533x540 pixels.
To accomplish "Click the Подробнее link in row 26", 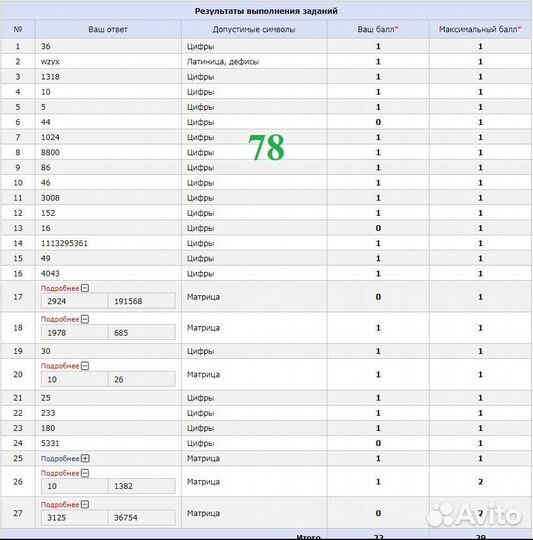I will tap(60, 473).
